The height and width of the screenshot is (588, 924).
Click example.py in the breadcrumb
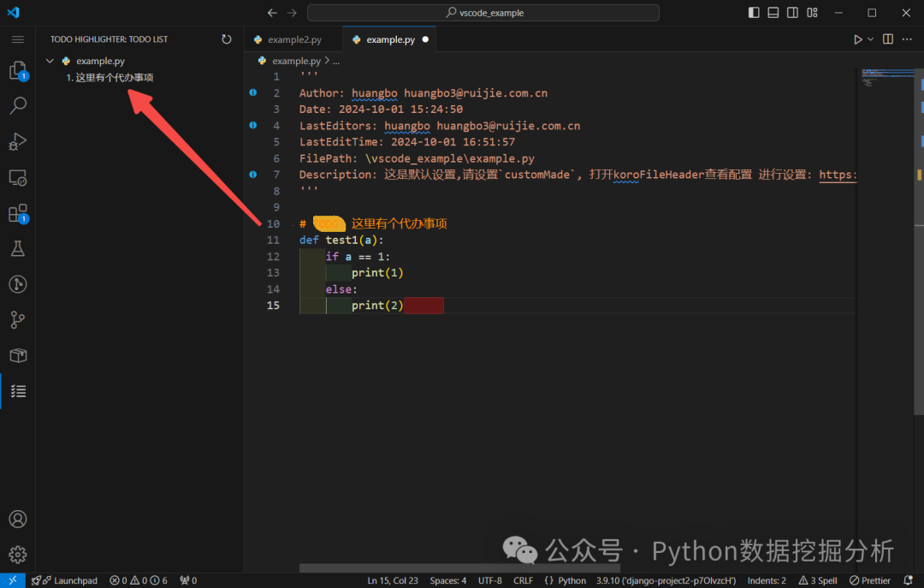tap(296, 61)
